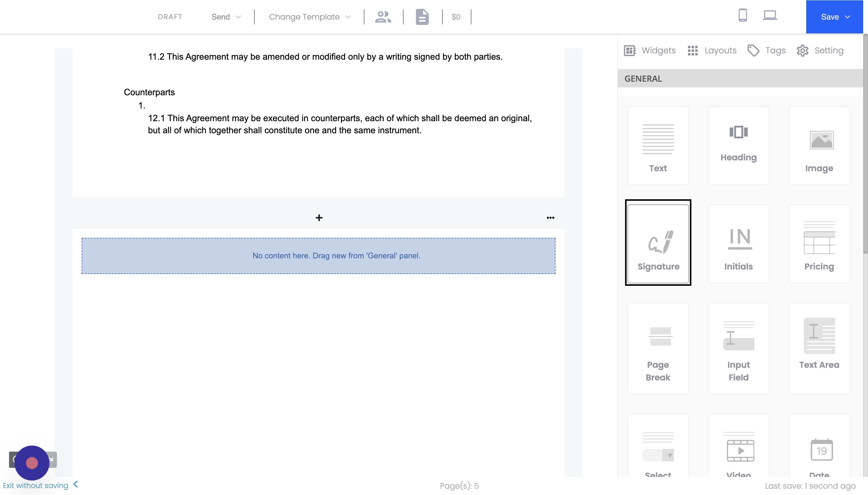
Task: Select the Initials widget
Action: (x=738, y=244)
